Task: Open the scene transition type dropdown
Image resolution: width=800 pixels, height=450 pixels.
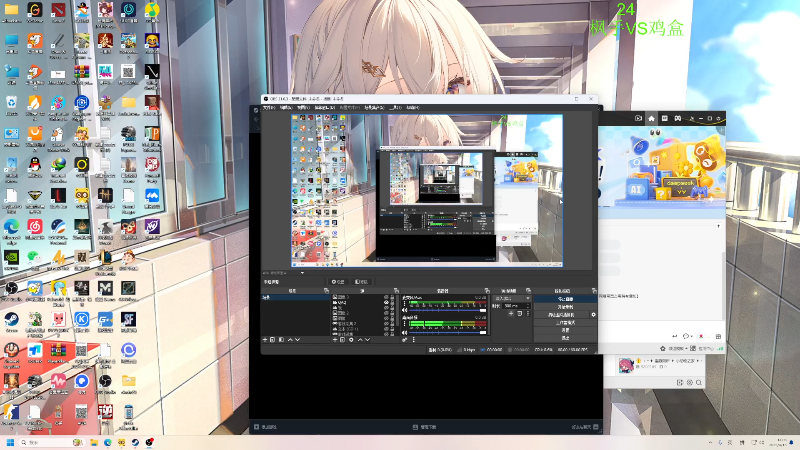Action: point(512,298)
